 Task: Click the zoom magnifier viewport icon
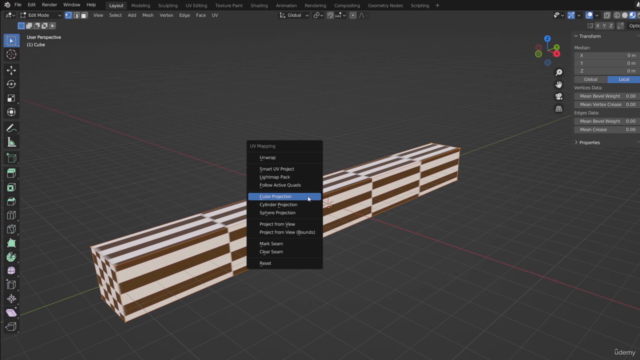click(x=559, y=72)
